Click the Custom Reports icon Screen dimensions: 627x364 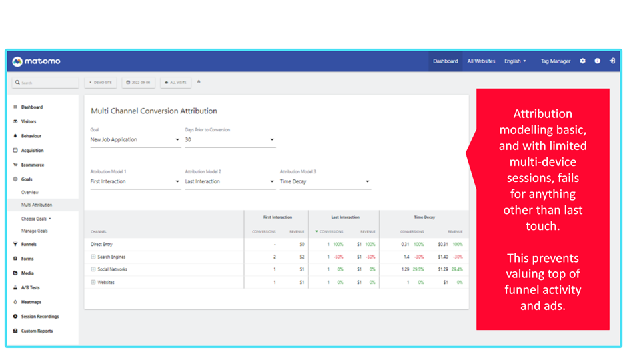coord(15,331)
